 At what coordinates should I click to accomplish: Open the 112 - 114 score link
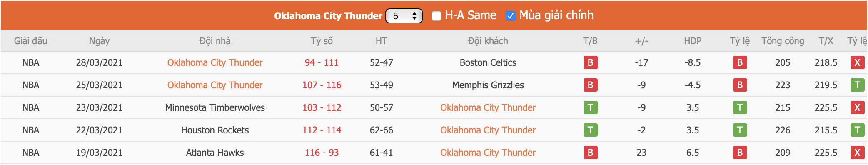click(x=322, y=130)
